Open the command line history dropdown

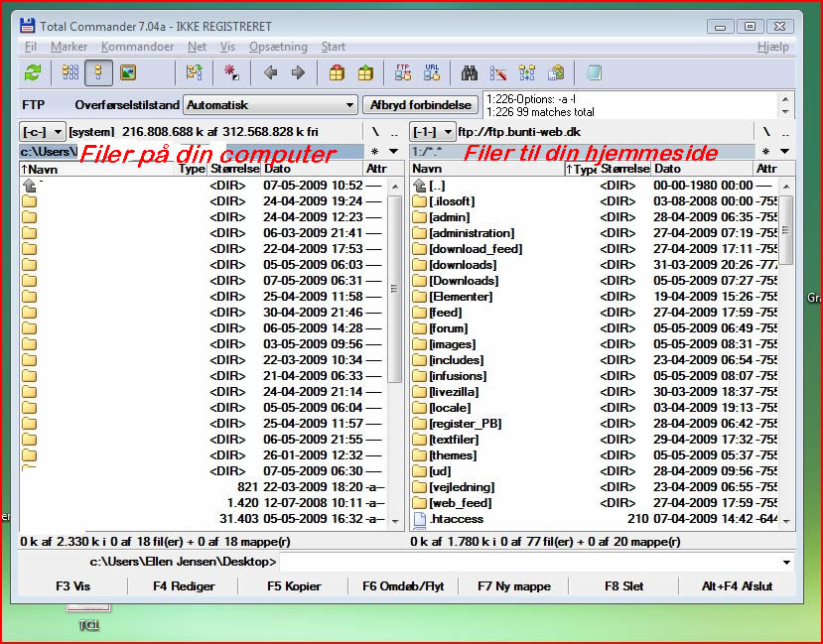click(x=786, y=563)
